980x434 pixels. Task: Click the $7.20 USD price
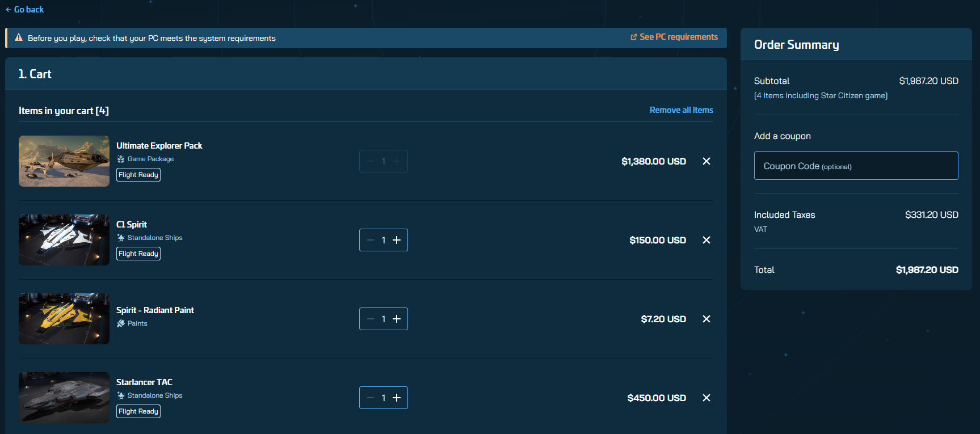pos(663,319)
